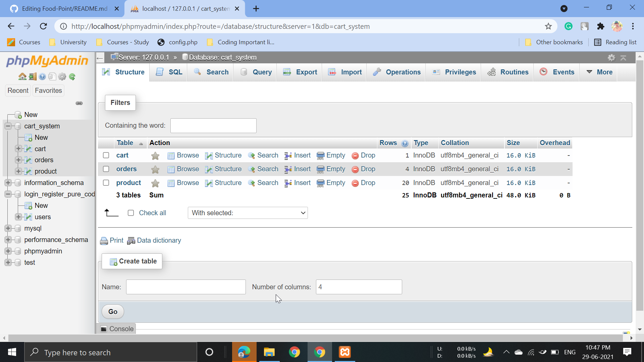Click the new table Name field

tap(186, 287)
